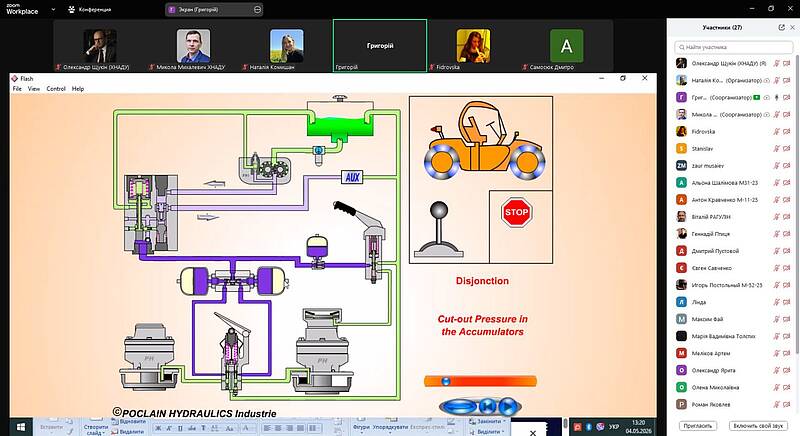Pop out the participants panel
Screen dimensions: 800x436
(x=781, y=28)
